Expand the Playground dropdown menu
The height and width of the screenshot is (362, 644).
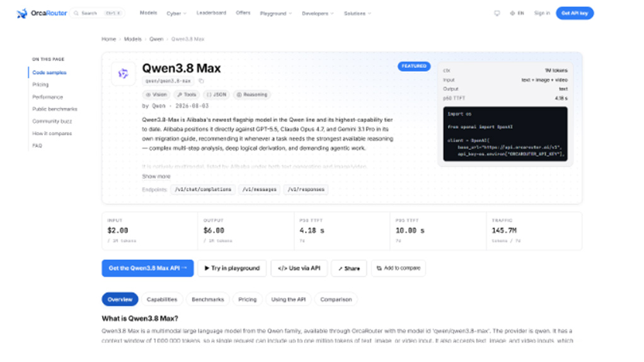pos(275,14)
